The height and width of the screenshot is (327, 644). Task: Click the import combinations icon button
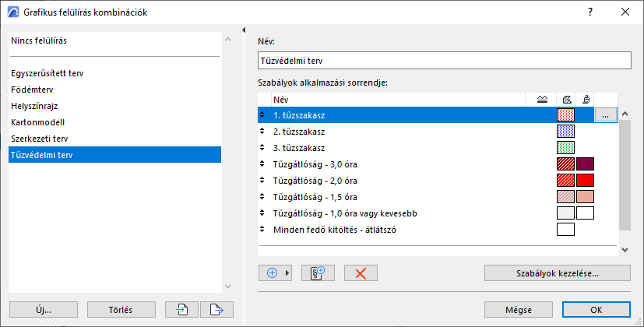(182, 309)
